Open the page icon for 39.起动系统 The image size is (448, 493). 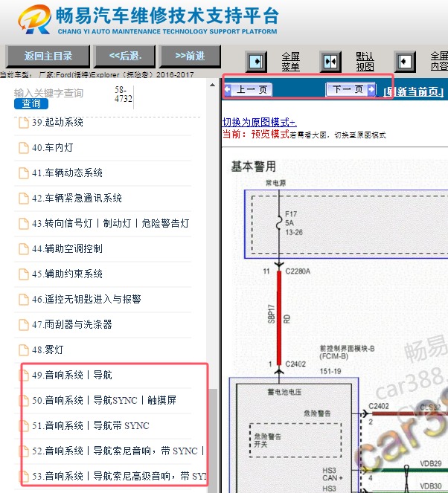tap(24, 122)
